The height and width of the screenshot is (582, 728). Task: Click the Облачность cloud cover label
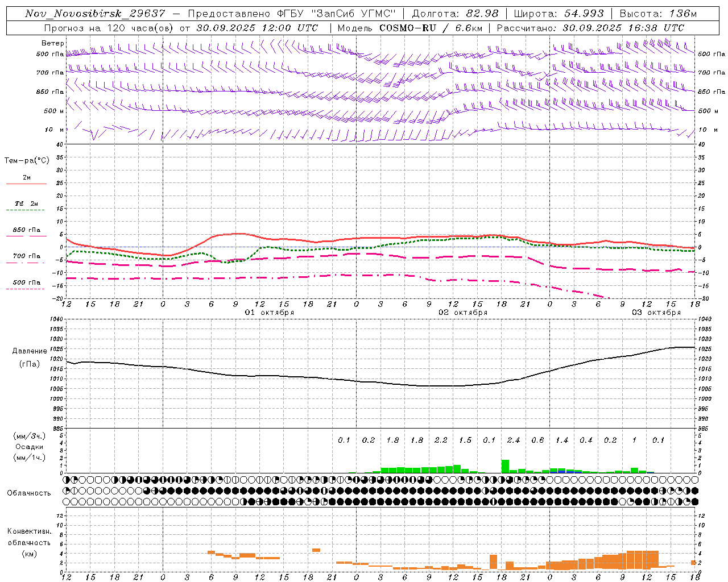coord(29,493)
